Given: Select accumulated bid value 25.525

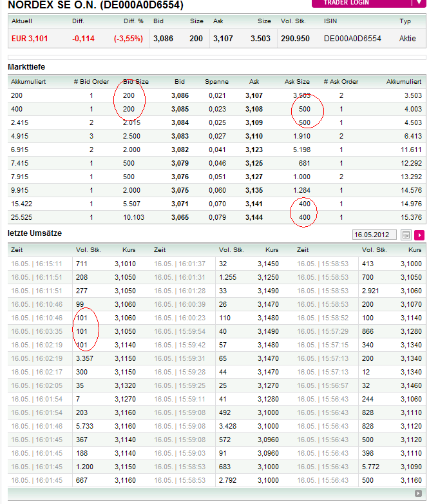Looking at the screenshot, I should pyautogui.click(x=21, y=218).
